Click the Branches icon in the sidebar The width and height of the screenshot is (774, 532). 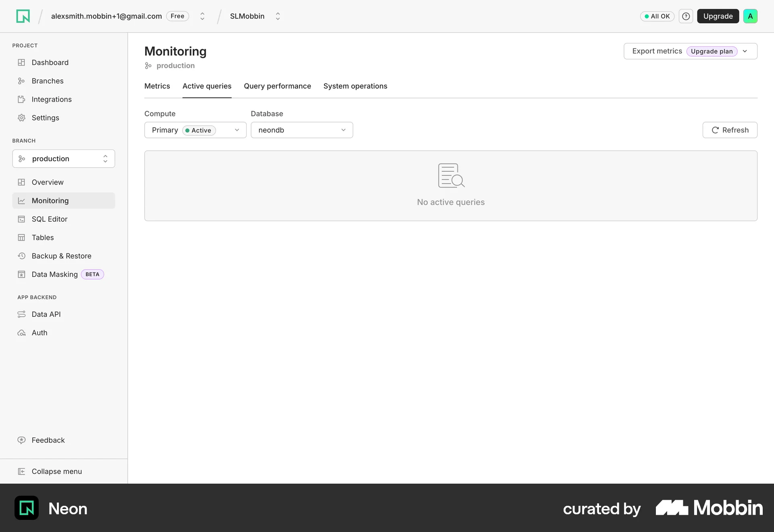pyautogui.click(x=21, y=81)
